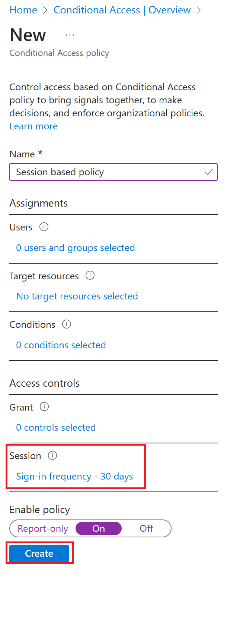Click the Create button

(x=39, y=553)
